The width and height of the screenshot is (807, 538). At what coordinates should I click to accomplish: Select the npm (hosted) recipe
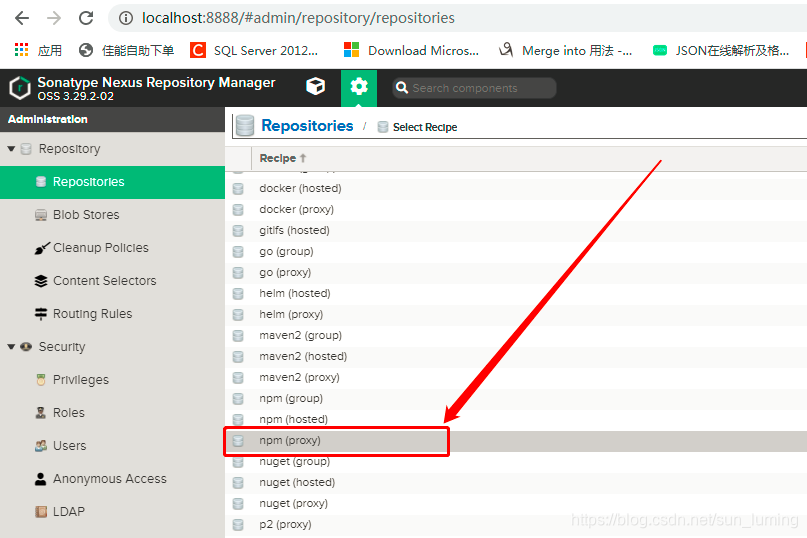tap(516, 420)
